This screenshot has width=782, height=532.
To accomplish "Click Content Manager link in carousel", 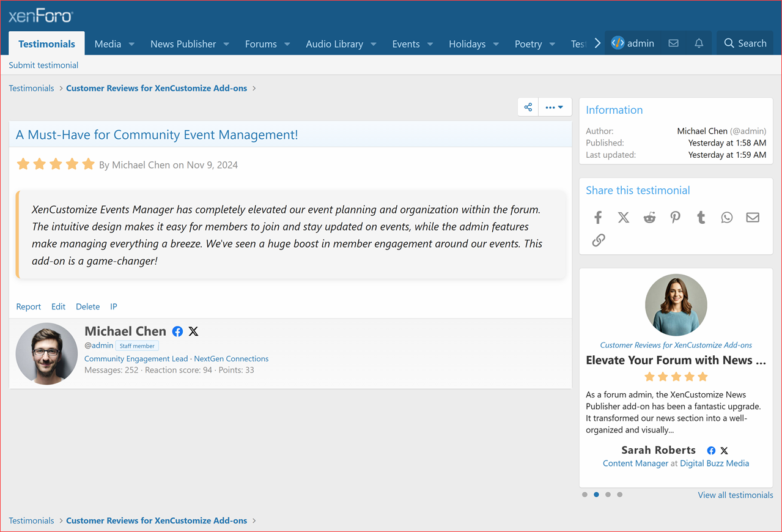I will 635,464.
